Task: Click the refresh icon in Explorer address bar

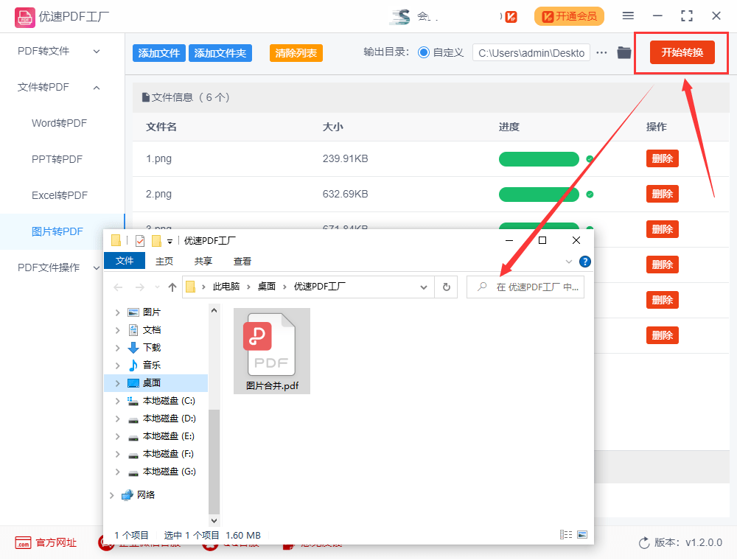Action: [x=446, y=287]
